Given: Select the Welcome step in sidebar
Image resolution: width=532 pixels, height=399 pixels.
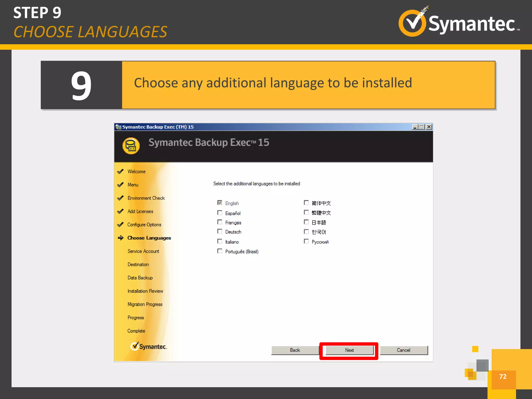Looking at the screenshot, I should click(136, 171).
